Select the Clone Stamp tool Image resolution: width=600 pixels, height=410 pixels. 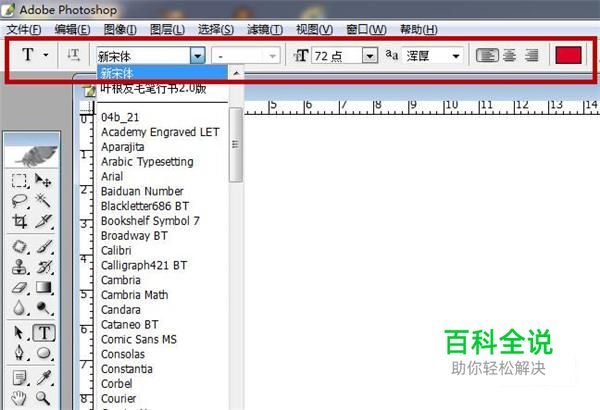(19, 267)
